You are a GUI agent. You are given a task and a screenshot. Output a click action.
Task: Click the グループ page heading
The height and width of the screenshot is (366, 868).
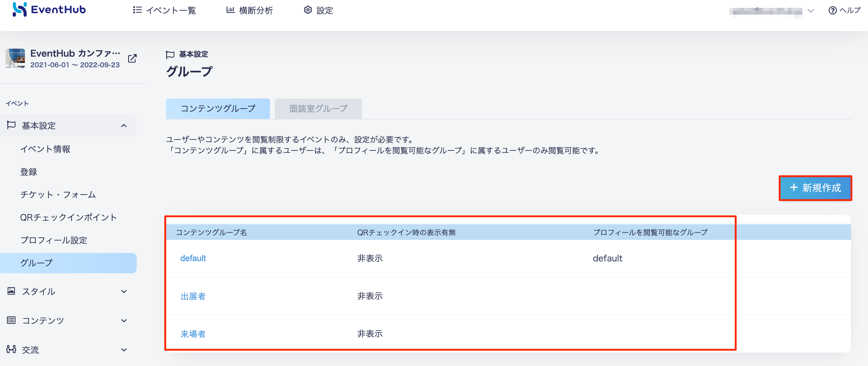pyautogui.click(x=190, y=71)
